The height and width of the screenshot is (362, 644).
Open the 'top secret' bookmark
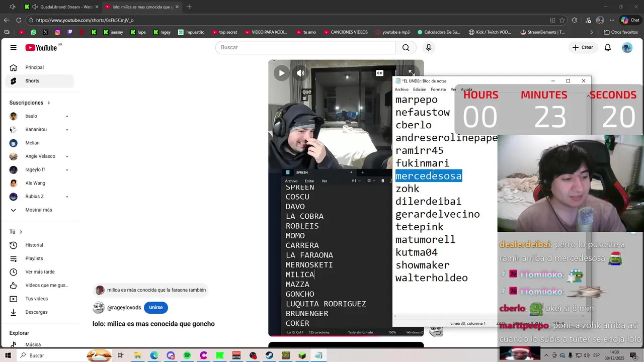tap(224, 32)
